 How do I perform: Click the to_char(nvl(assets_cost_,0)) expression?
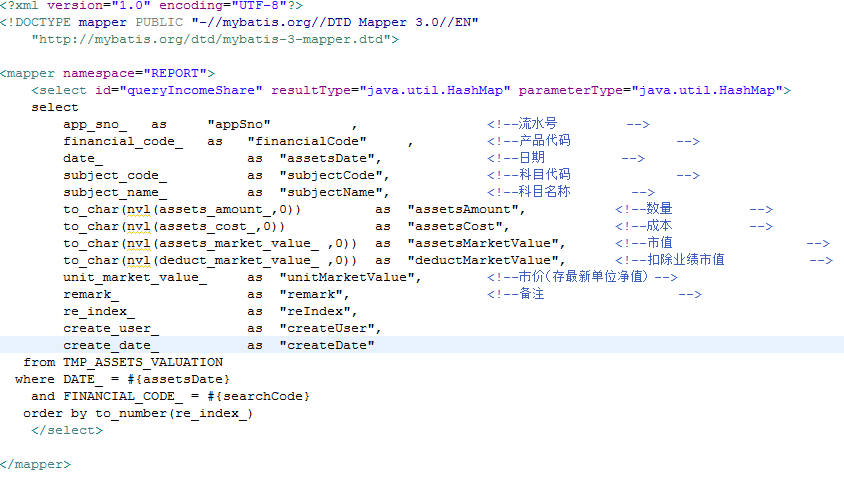click(x=174, y=227)
